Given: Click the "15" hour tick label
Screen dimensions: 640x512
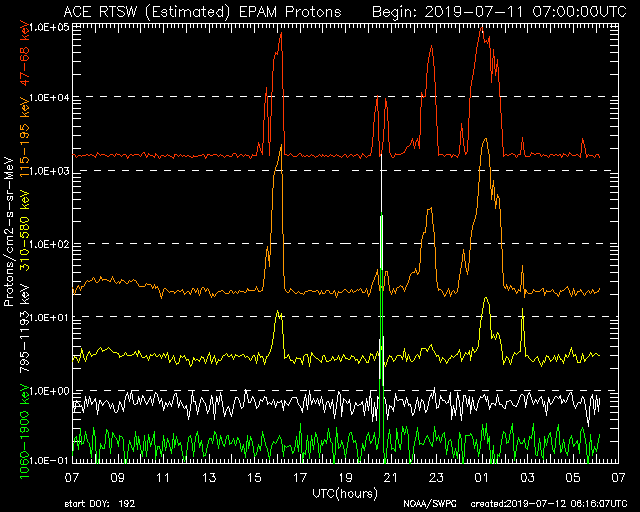Looking at the screenshot, I should pyautogui.click(x=254, y=477).
